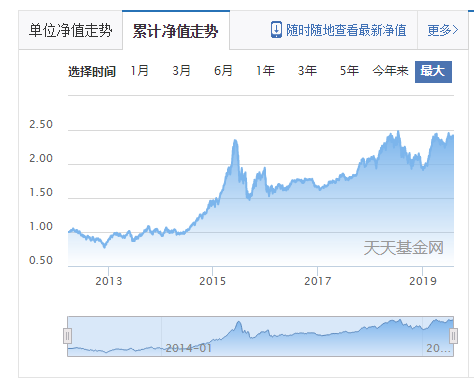Click the 选择时间 label
474x381 pixels.
92,72
